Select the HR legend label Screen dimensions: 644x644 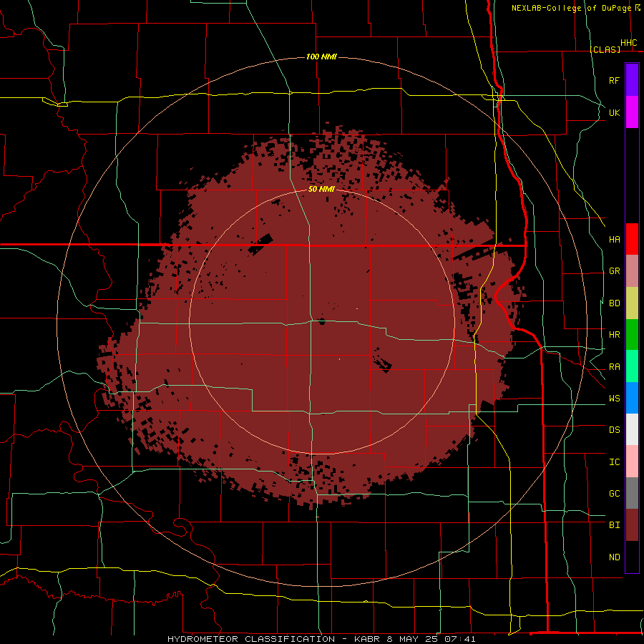point(614,335)
